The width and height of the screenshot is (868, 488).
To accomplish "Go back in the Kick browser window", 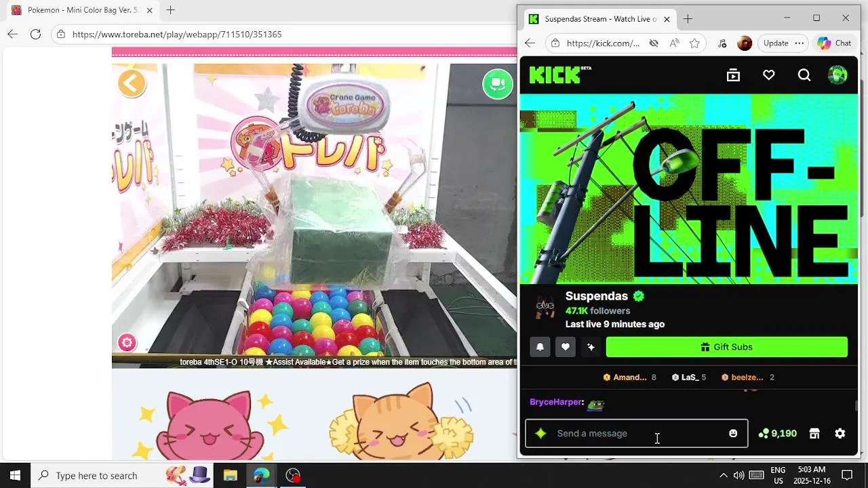I will tap(530, 43).
